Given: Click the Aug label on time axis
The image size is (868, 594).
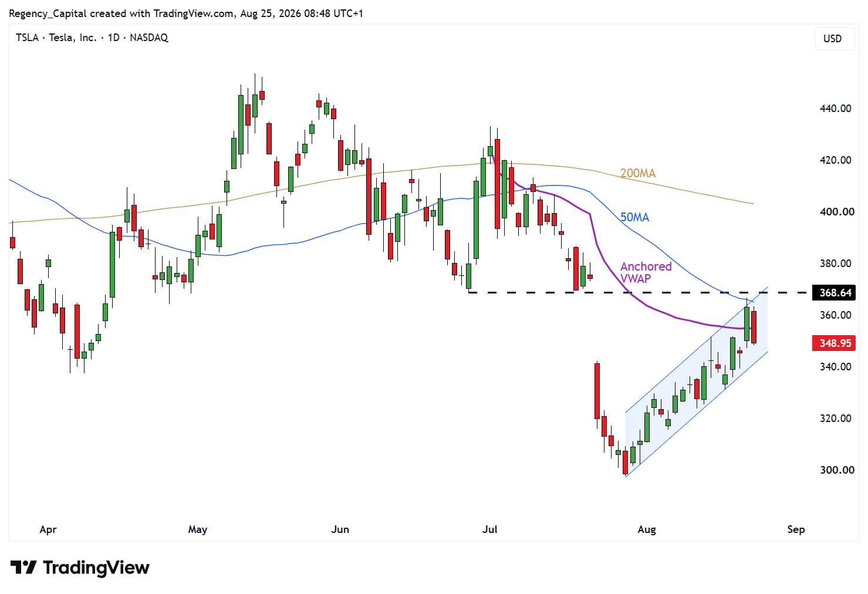Looking at the screenshot, I should pyautogui.click(x=647, y=529).
